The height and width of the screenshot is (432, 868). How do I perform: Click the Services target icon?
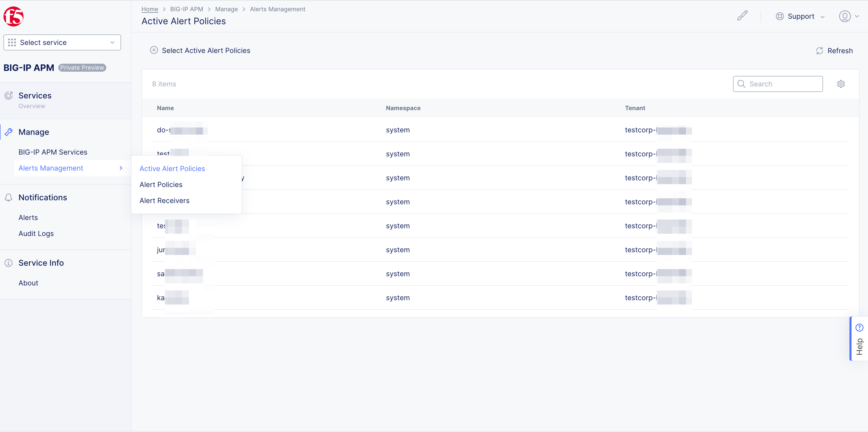click(x=9, y=96)
